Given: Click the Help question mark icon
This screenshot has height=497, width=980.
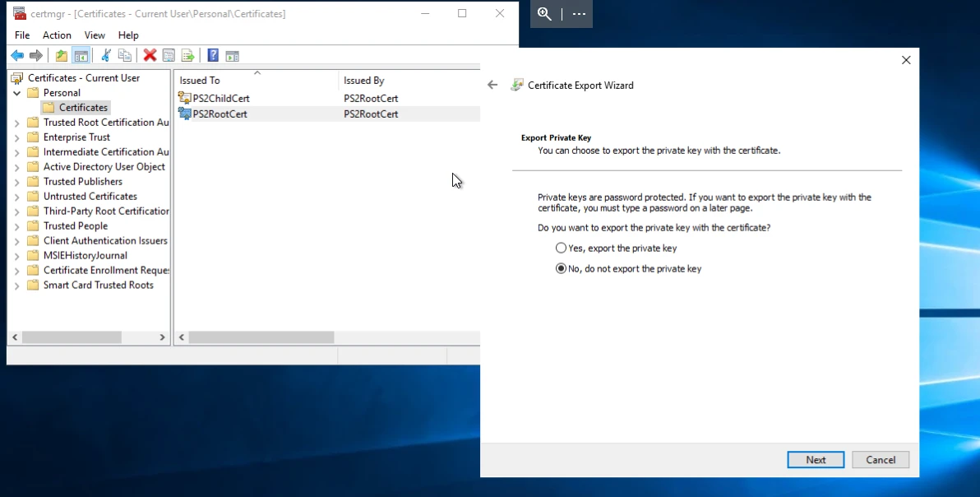Looking at the screenshot, I should coord(213,55).
